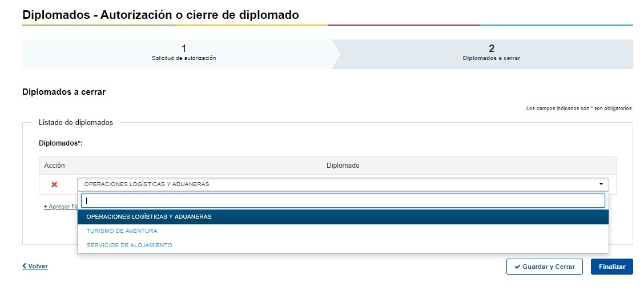The image size is (644, 302).
Task: Click the Finalizar button
Action: (611, 267)
